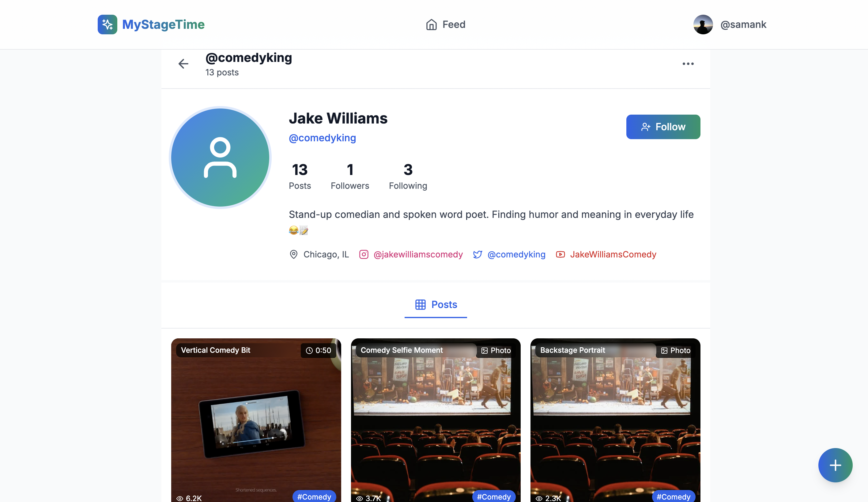Open the three-dots profile options menu
This screenshot has width=868, height=502.
(688, 64)
